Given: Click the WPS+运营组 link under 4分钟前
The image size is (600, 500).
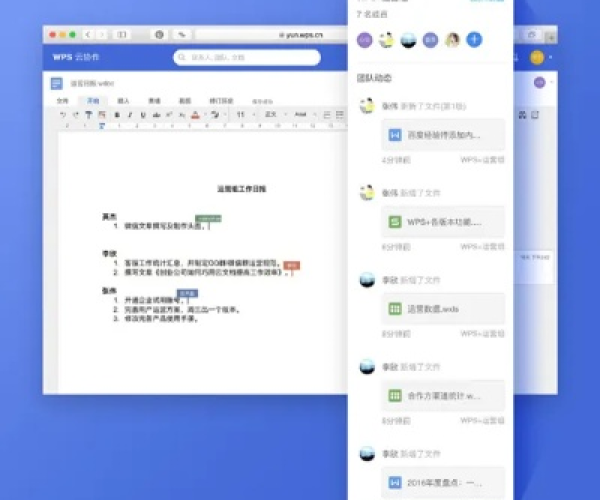Looking at the screenshot, I should click(482, 160).
